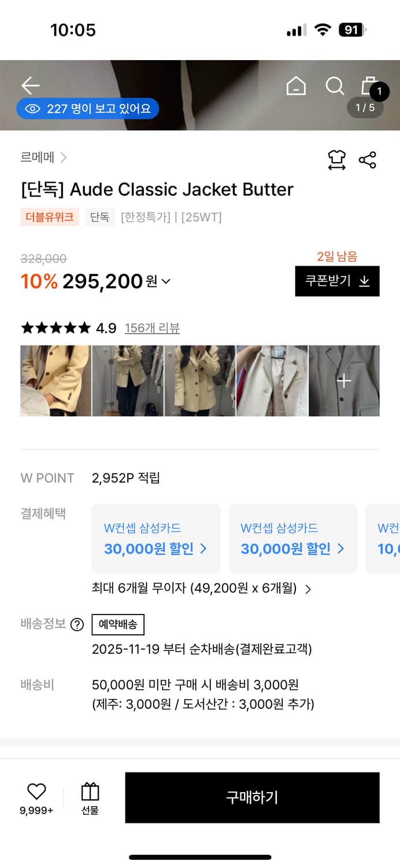Open the search icon
The image size is (400, 868).
[x=335, y=86]
